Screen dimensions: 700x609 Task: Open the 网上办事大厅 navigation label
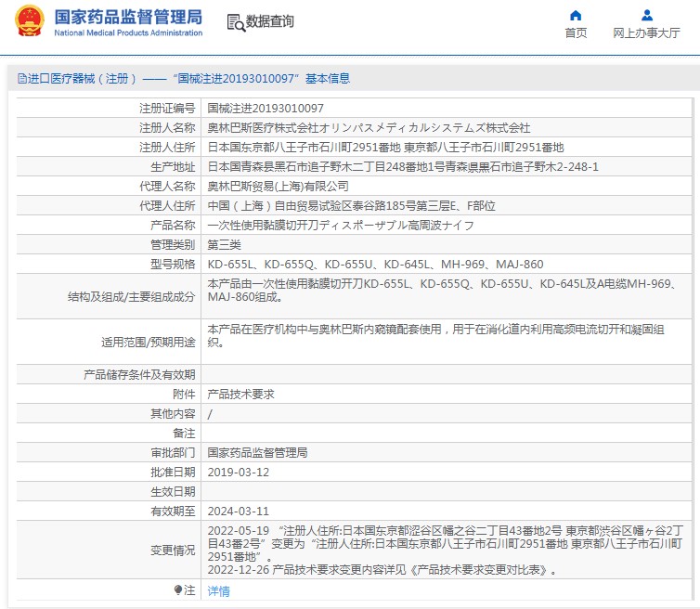646,33
